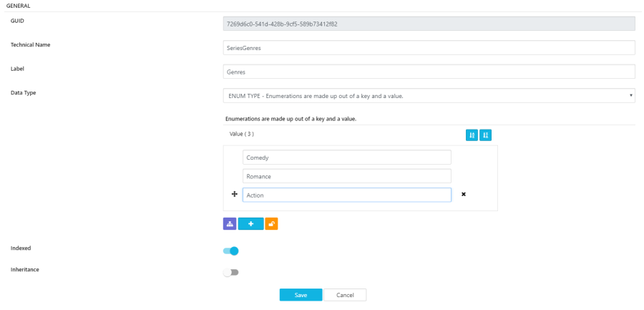Add a new enumeration value
Viewport: 644px width, 310px height.
[x=250, y=224]
